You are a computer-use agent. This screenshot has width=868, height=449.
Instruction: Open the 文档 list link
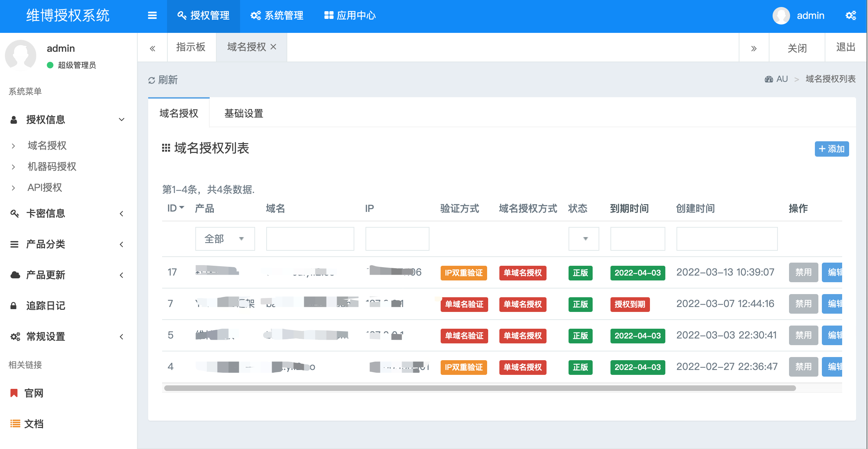click(34, 424)
